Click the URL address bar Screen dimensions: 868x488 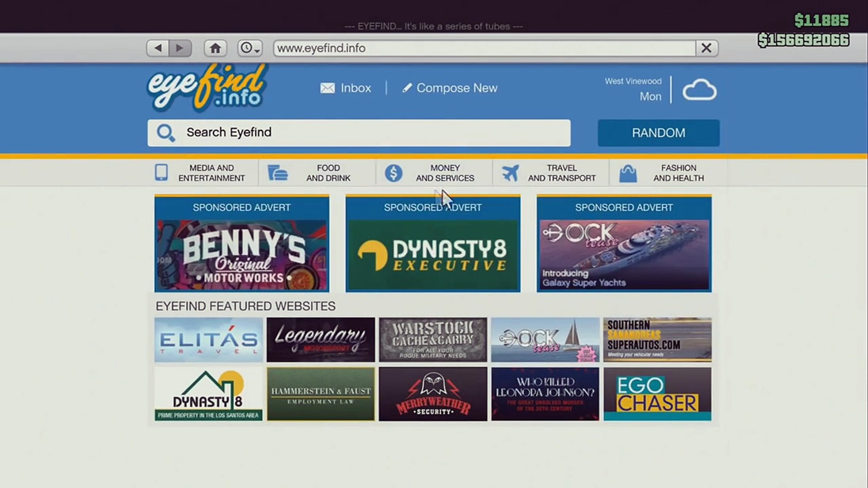484,48
